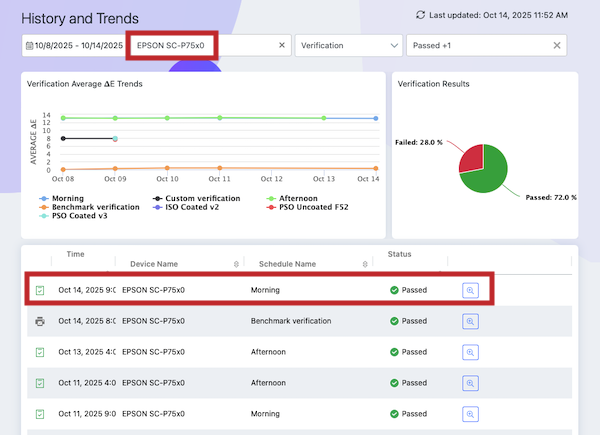Click the Time column header
Image resolution: width=600 pixels, height=435 pixels.
(76, 254)
